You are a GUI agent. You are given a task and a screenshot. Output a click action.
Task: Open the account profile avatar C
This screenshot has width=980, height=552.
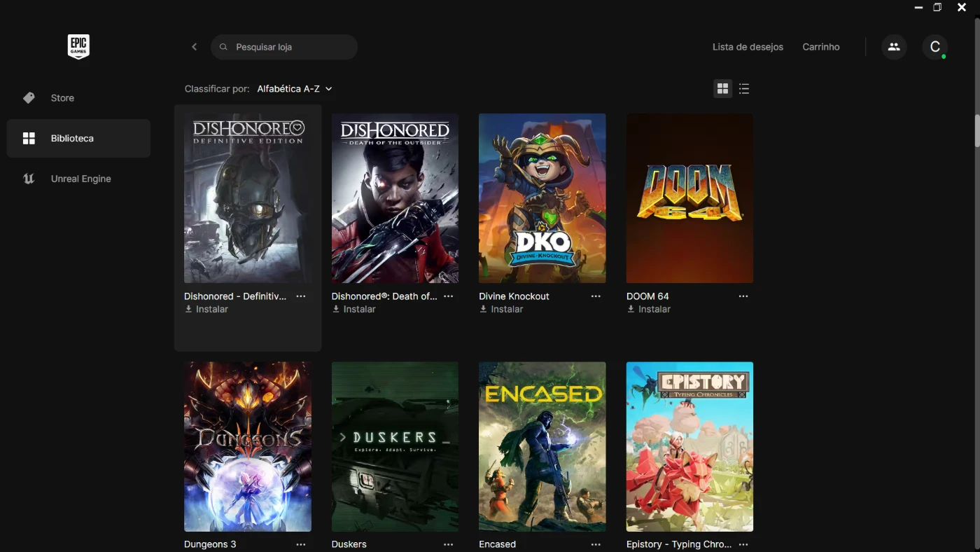tap(934, 47)
